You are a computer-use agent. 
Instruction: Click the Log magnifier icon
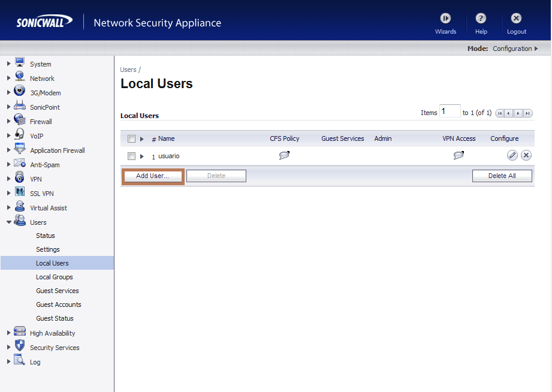20,360
